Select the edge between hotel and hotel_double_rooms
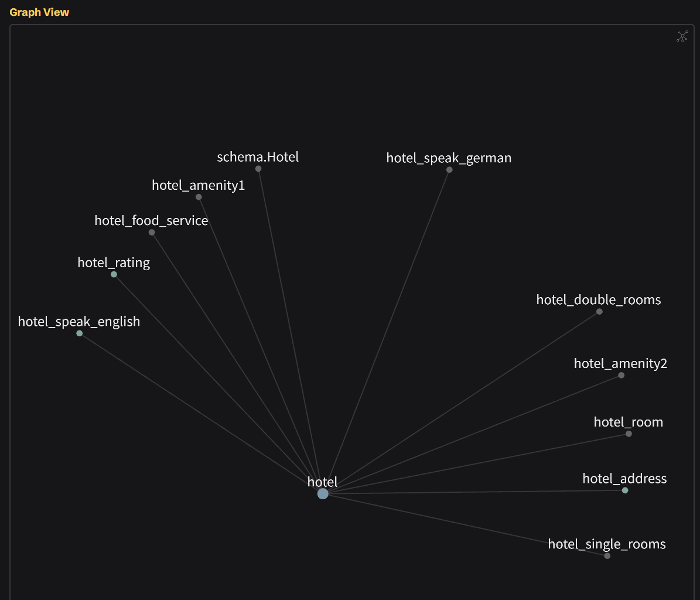This screenshot has width=700, height=600. tap(461, 403)
